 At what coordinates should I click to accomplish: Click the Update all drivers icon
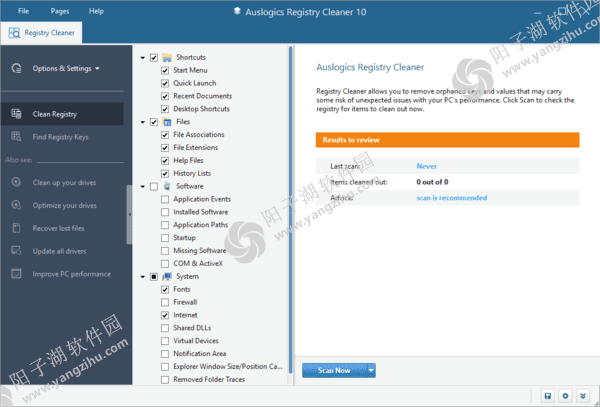coord(16,251)
